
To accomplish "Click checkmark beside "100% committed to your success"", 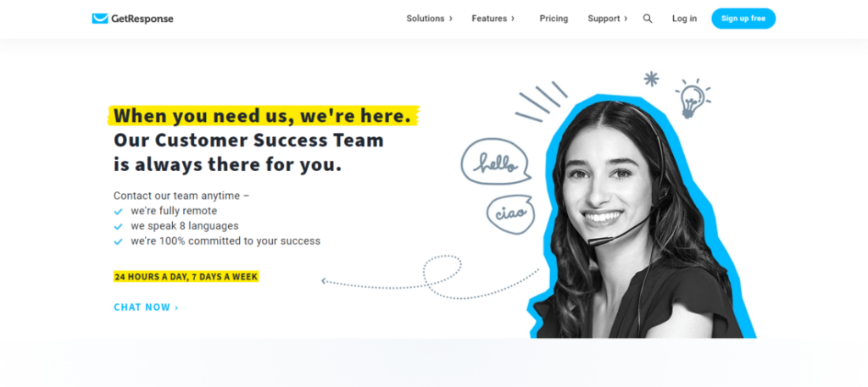I will click(x=118, y=241).
